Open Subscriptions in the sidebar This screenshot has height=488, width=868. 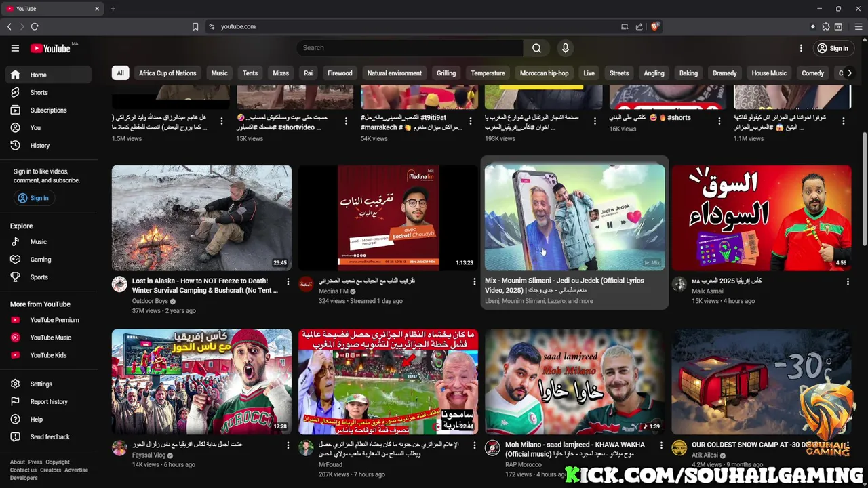(47, 110)
